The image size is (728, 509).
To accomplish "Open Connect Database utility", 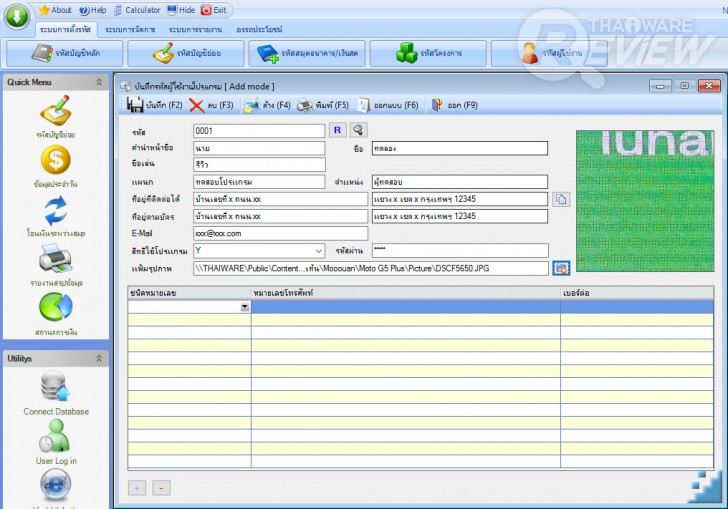I will click(x=56, y=393).
